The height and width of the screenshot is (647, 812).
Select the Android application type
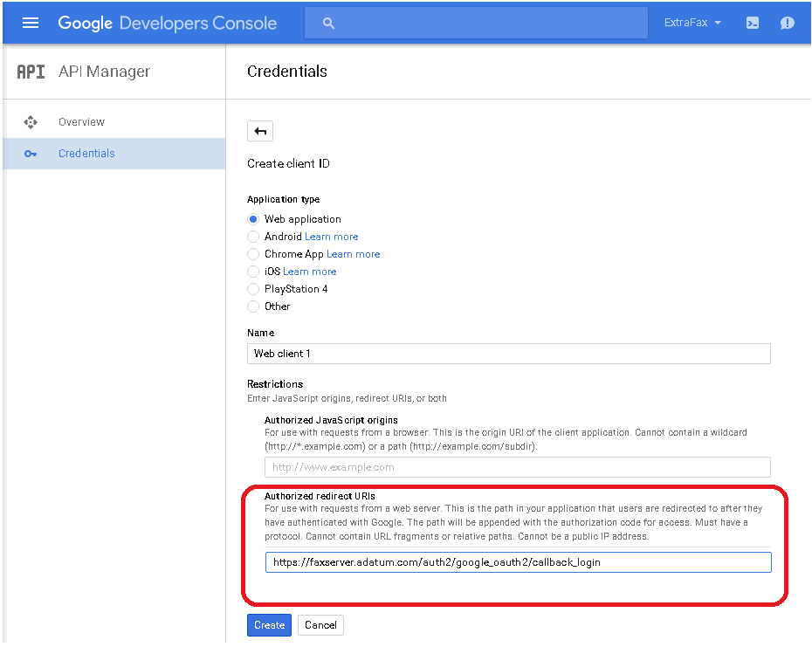(x=252, y=237)
